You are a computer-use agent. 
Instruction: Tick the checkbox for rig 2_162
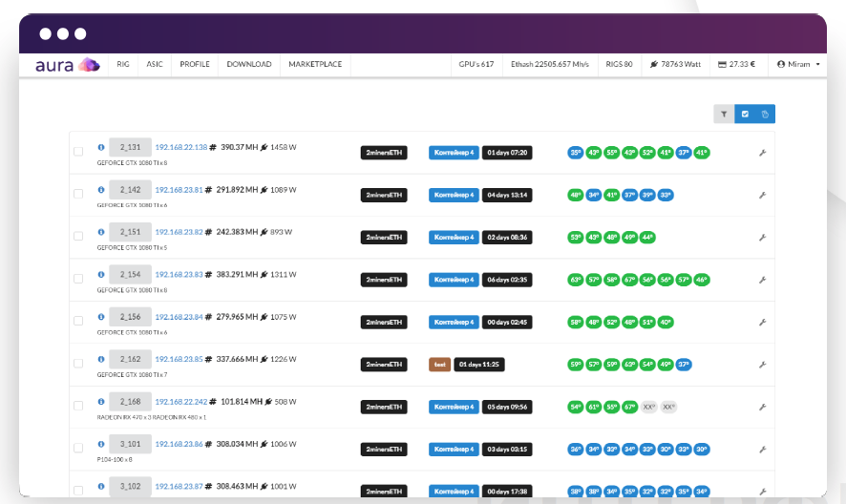pyautogui.click(x=78, y=363)
